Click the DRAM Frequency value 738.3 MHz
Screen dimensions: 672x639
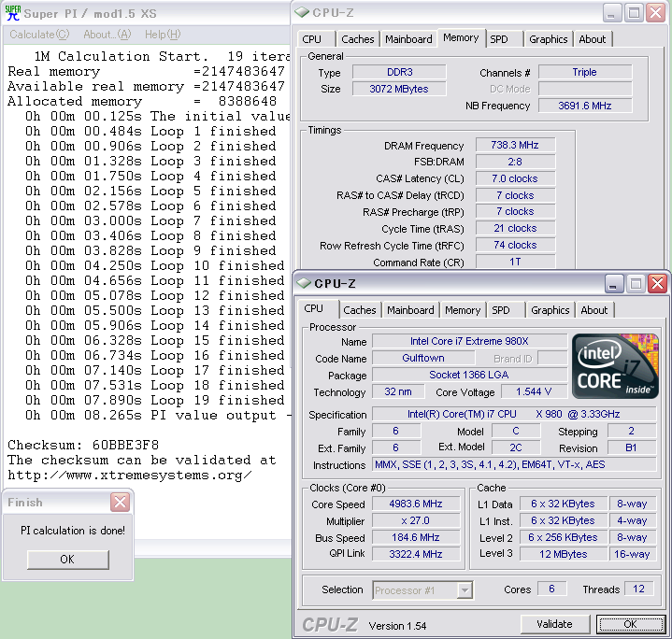tap(515, 145)
